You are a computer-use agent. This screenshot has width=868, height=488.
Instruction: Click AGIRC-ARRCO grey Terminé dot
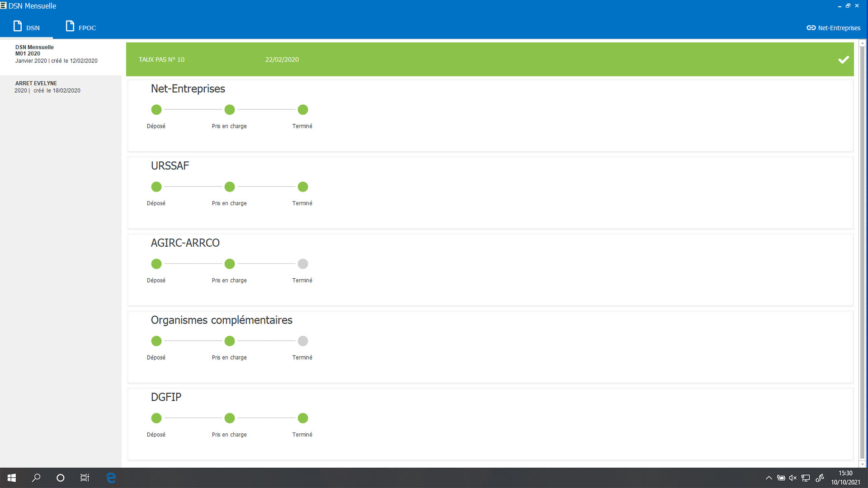[303, 264]
